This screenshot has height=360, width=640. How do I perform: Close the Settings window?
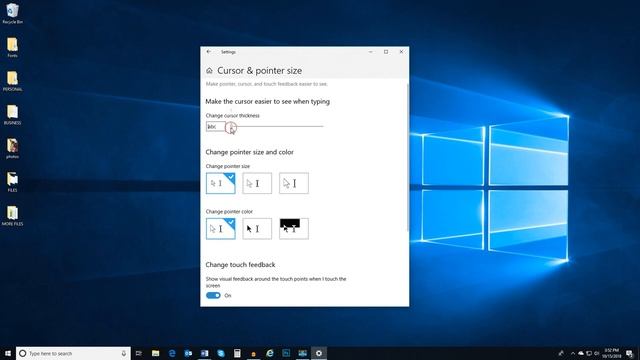pyautogui.click(x=401, y=52)
